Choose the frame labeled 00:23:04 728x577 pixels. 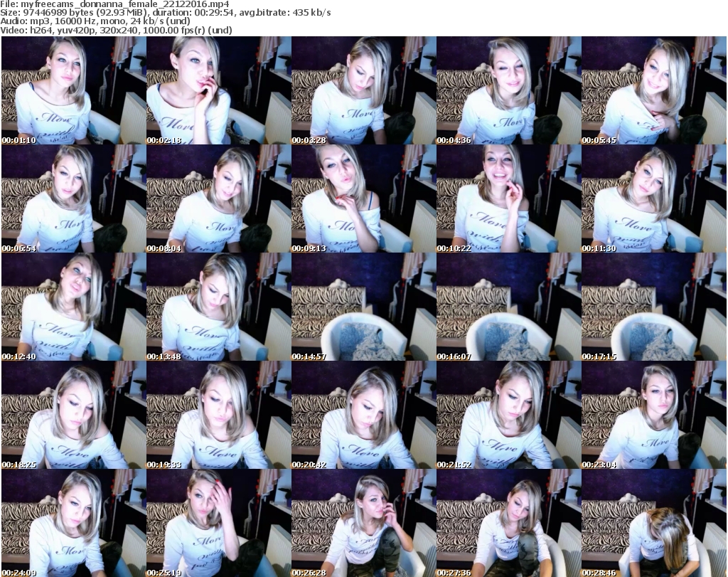click(x=653, y=415)
